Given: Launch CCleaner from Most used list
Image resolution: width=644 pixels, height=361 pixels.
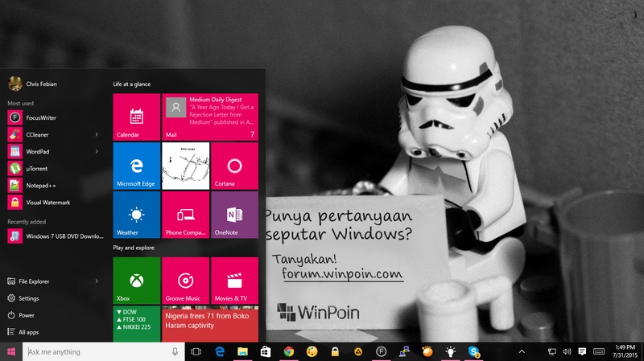Looking at the screenshot, I should pos(54,134).
